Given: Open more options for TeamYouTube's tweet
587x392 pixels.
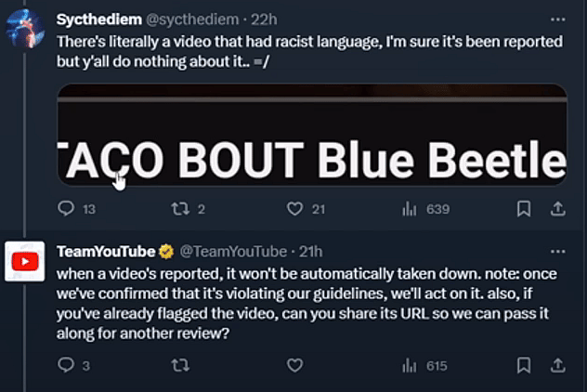Looking at the screenshot, I should (x=557, y=252).
